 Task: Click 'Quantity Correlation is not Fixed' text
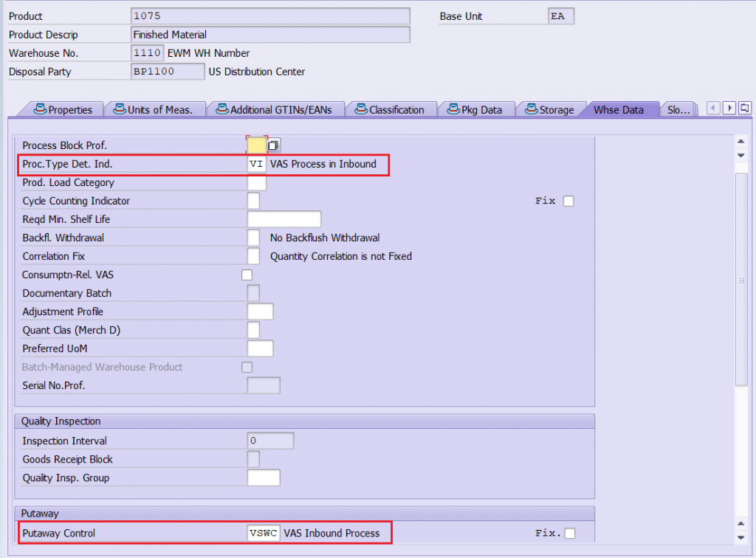tap(341, 256)
